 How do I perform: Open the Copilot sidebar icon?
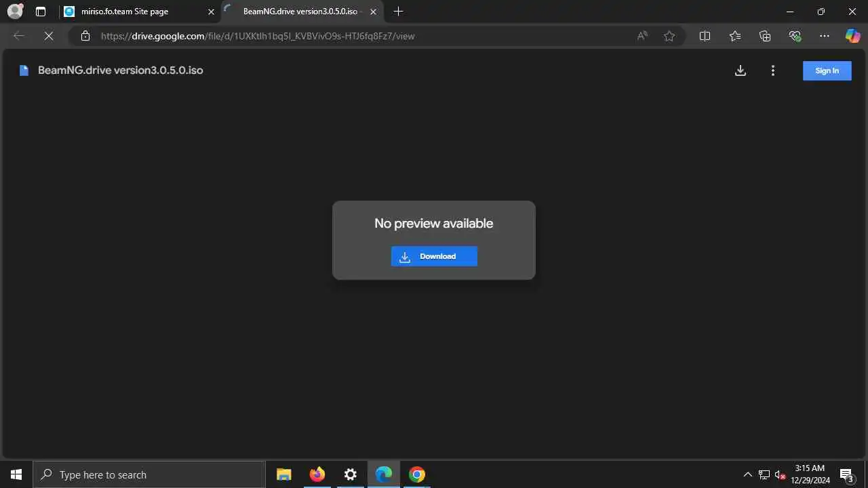point(852,36)
